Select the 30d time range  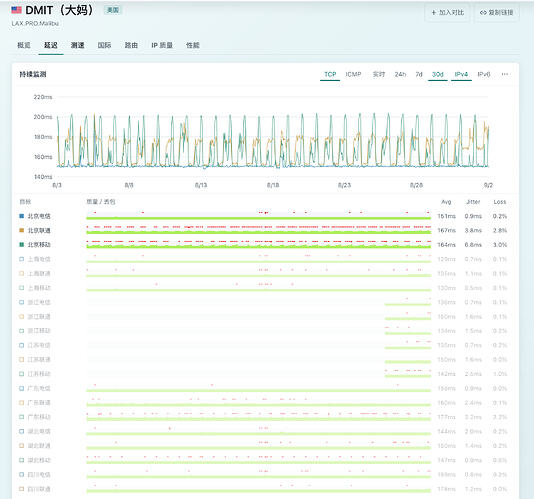click(438, 74)
